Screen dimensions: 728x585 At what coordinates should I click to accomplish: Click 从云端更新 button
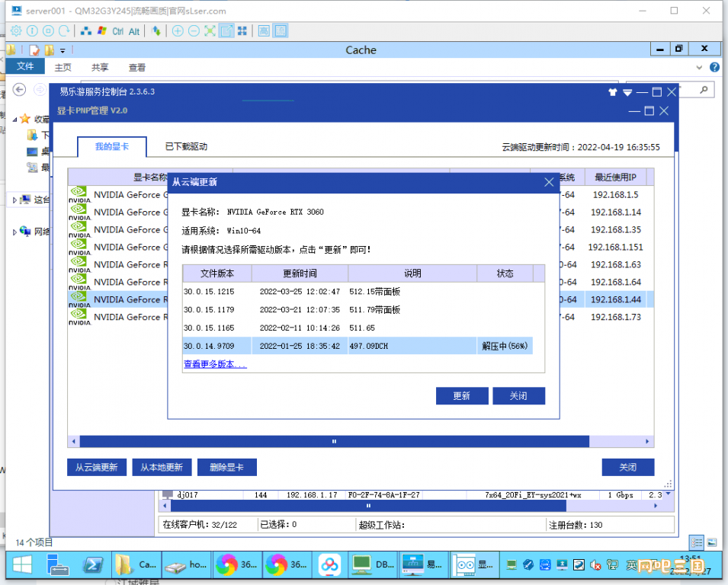point(97,467)
